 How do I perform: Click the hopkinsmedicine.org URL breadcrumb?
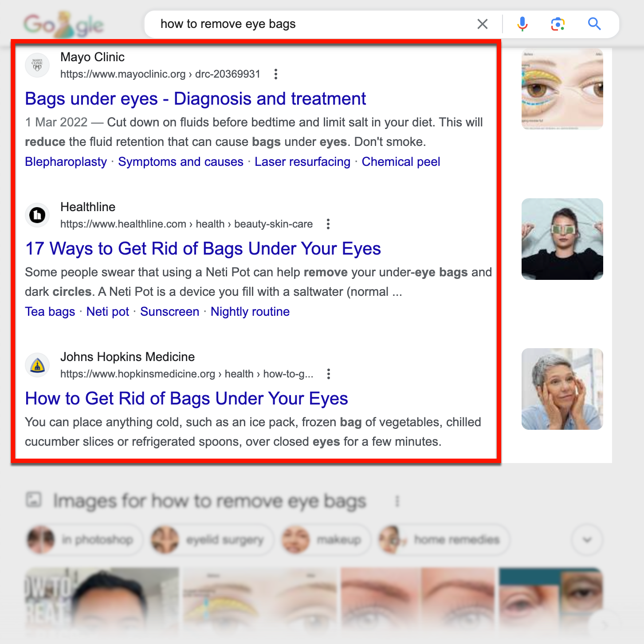tap(187, 374)
